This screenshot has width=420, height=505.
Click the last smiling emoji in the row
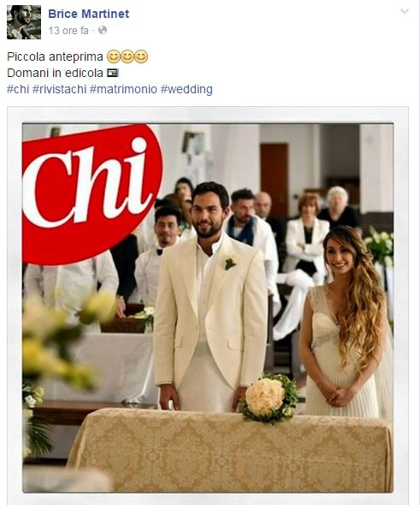tap(141, 56)
